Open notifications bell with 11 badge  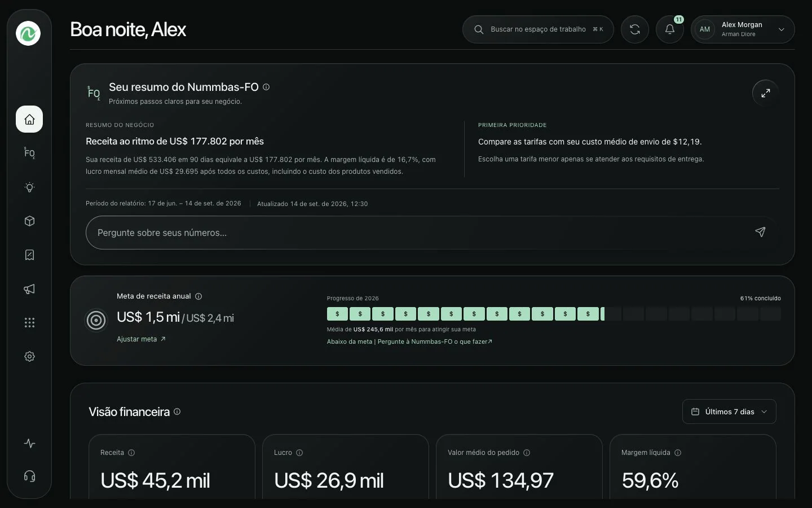[670, 29]
